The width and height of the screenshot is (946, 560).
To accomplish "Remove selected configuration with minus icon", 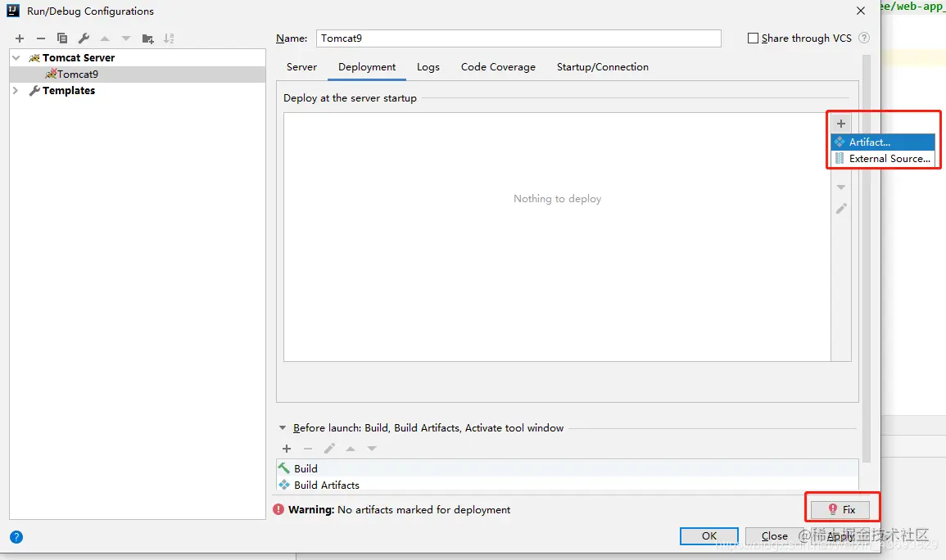I will tap(40, 38).
